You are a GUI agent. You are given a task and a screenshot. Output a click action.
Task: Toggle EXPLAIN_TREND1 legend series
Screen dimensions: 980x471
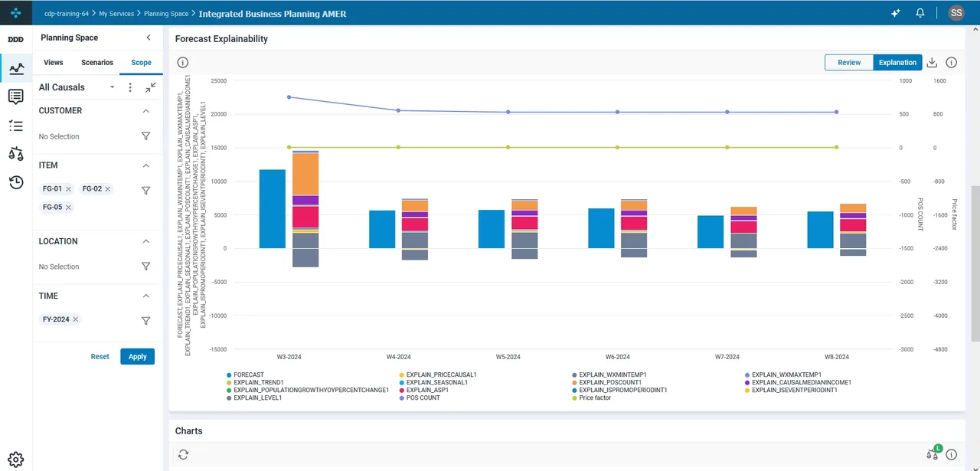tap(255, 383)
